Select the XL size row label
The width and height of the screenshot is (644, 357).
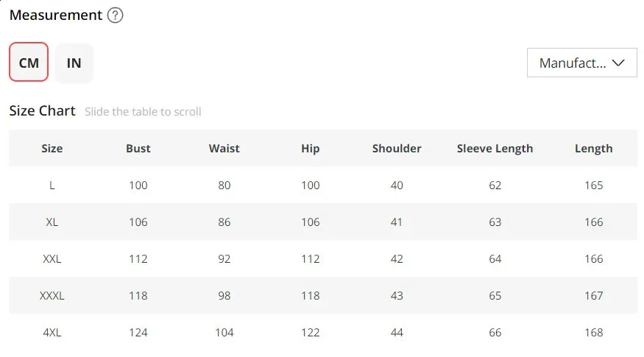click(x=52, y=222)
